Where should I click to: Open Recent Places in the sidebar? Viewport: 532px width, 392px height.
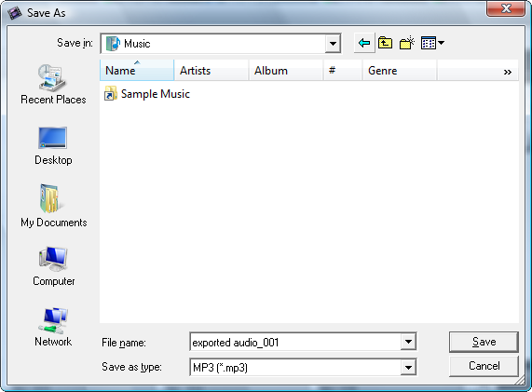click(53, 85)
